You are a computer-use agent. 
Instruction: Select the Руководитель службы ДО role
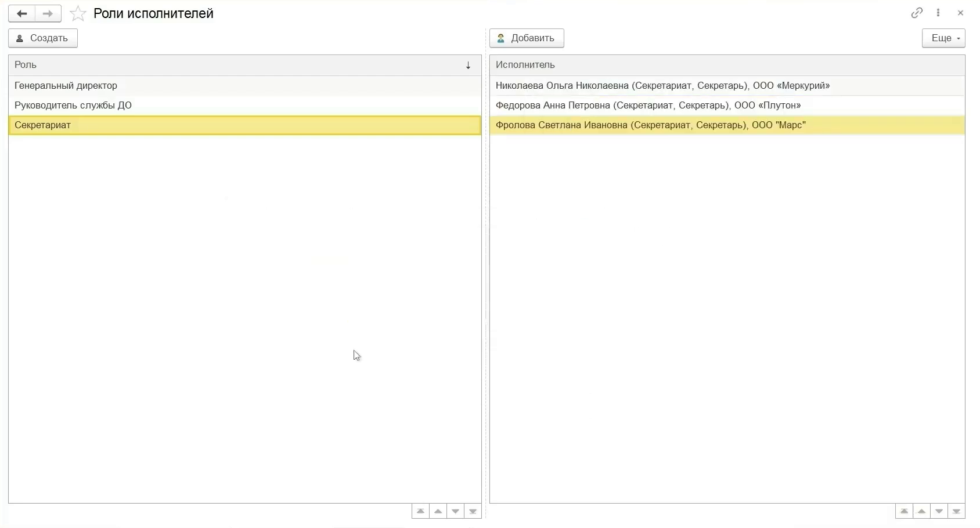click(73, 106)
